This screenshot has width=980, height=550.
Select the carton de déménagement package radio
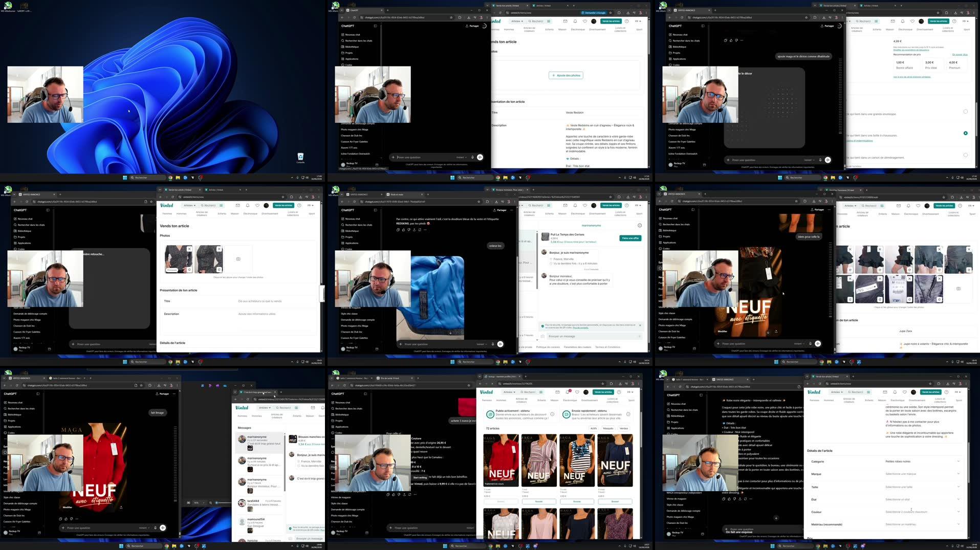pyautogui.click(x=966, y=155)
